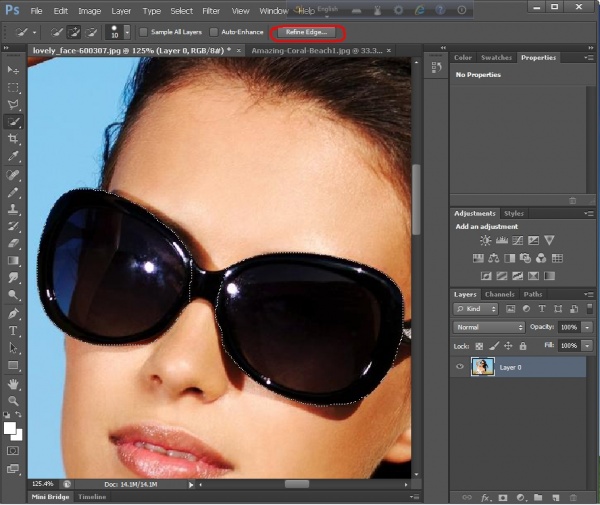Image resolution: width=600 pixels, height=505 pixels.
Task: Switch to the Channels tab
Action: (x=499, y=294)
